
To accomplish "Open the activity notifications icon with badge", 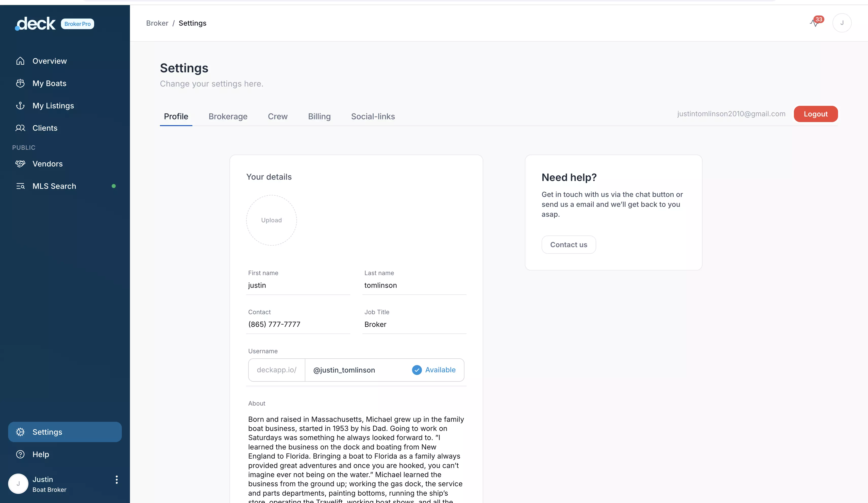I will click(x=815, y=23).
